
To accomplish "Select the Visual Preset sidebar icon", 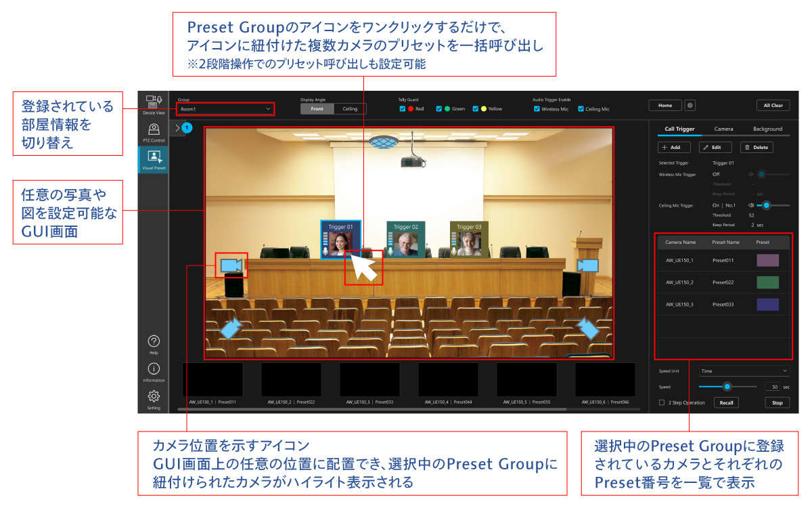I will pyautogui.click(x=153, y=160).
